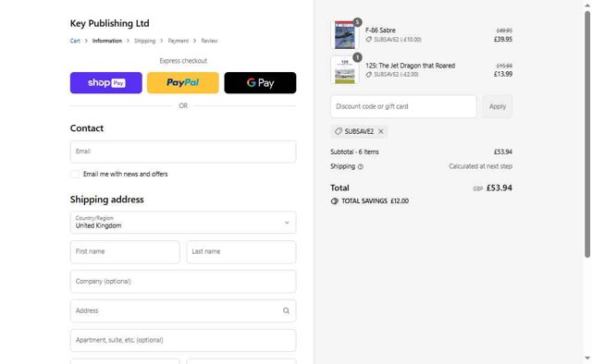Click the Company (optional) field
This screenshot has width=592, height=364.
coord(183,282)
